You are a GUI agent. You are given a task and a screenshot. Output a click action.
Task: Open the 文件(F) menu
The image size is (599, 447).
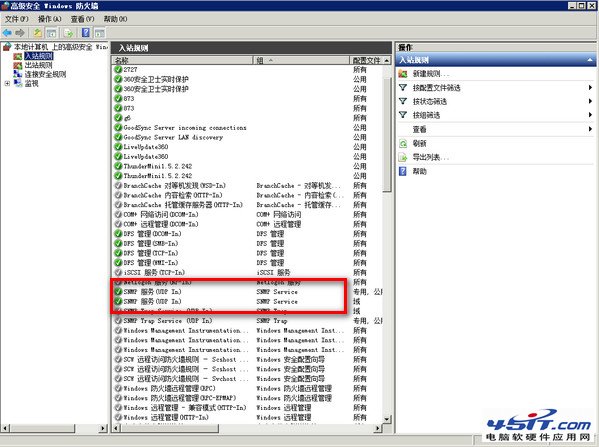[17, 19]
